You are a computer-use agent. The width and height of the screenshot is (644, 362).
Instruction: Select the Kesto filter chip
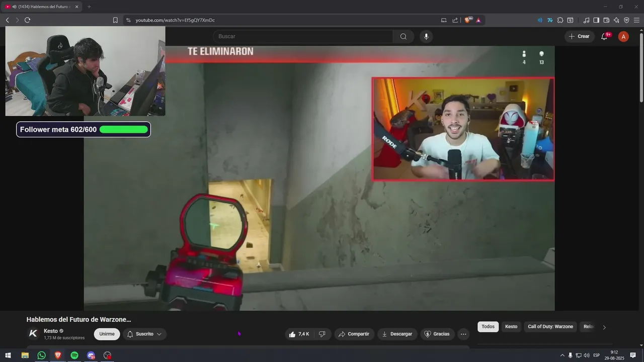511,327
